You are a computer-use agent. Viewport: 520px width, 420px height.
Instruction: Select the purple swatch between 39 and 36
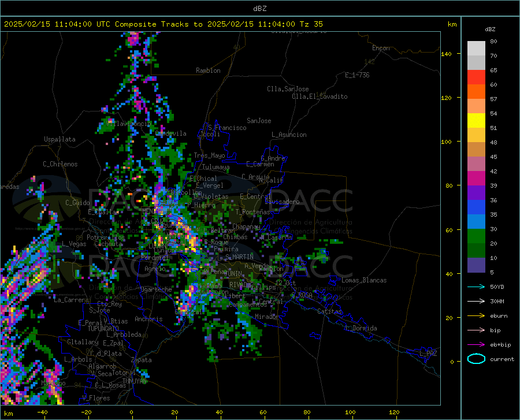(x=476, y=193)
